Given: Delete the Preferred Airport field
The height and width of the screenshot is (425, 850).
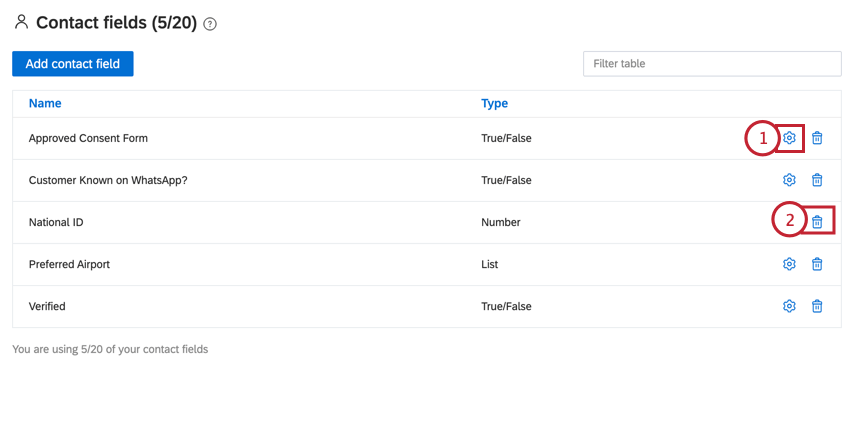Looking at the screenshot, I should point(817,264).
